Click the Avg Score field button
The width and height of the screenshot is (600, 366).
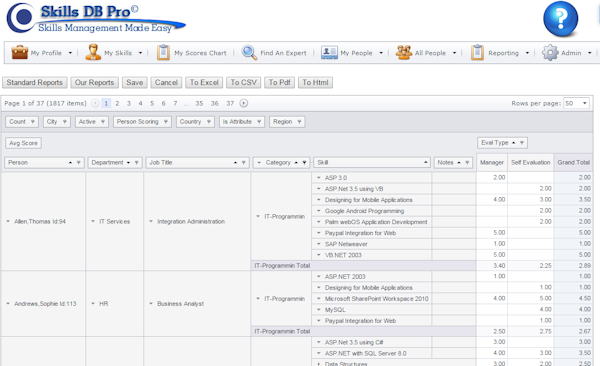23,143
